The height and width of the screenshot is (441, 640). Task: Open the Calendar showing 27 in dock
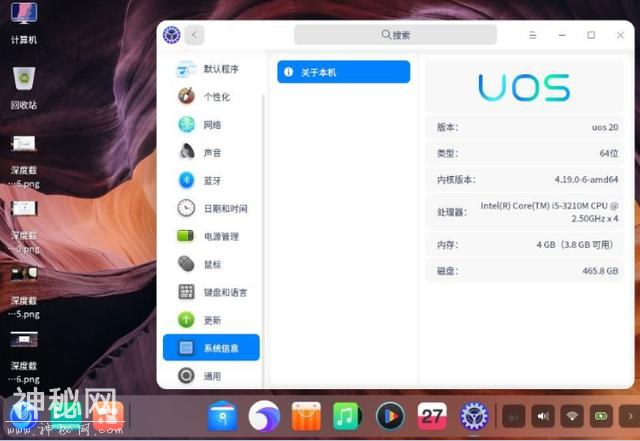pos(432,416)
